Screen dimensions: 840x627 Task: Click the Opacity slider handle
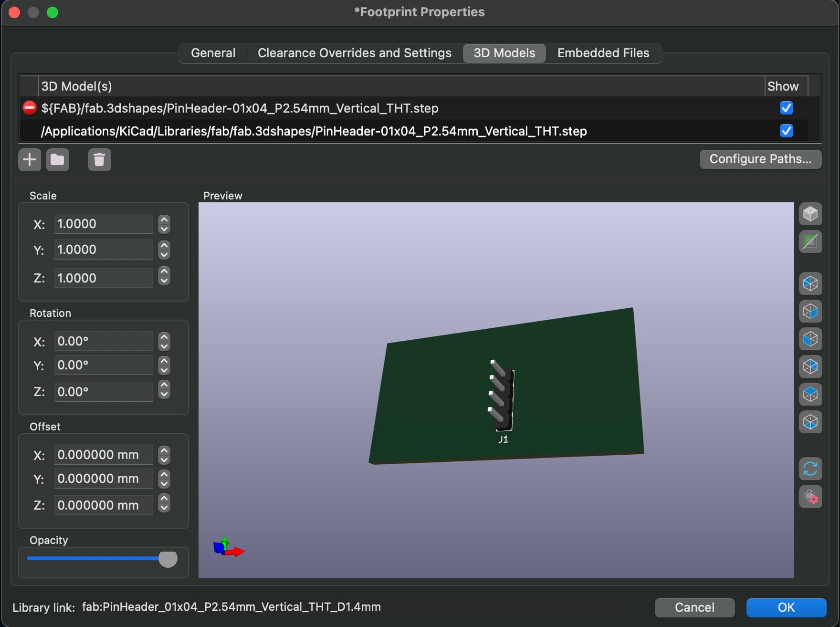pos(168,558)
